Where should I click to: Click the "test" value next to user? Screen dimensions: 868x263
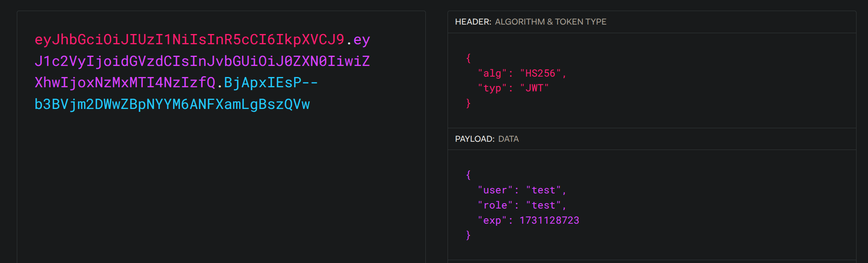(x=544, y=190)
